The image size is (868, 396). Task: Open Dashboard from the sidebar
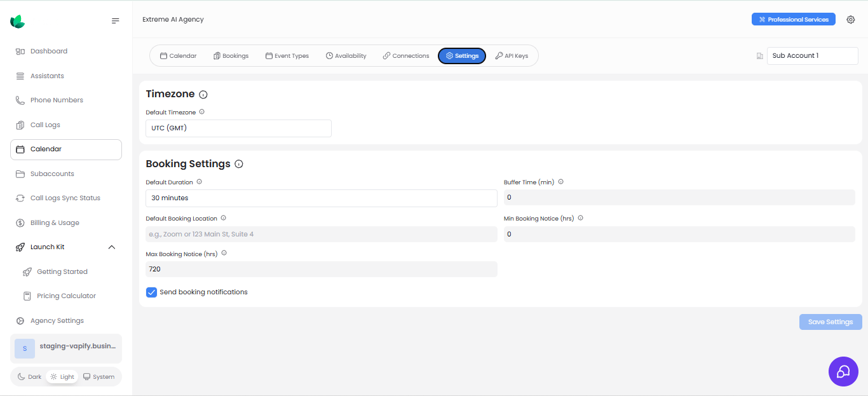tap(66, 51)
